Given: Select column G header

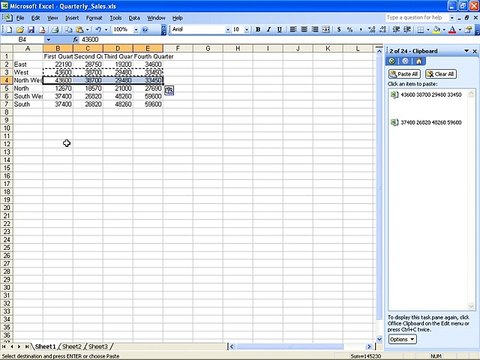Looking at the screenshot, I should [x=208, y=49].
